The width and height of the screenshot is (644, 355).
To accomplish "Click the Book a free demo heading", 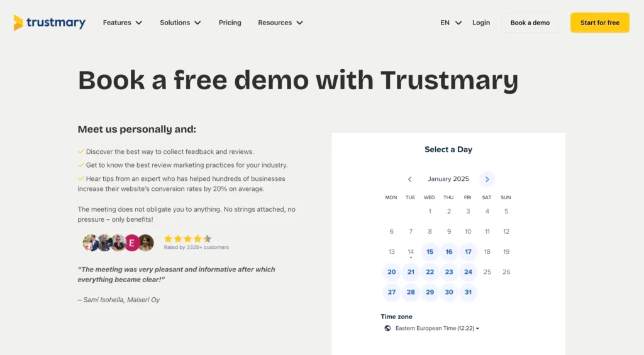I will click(x=297, y=80).
